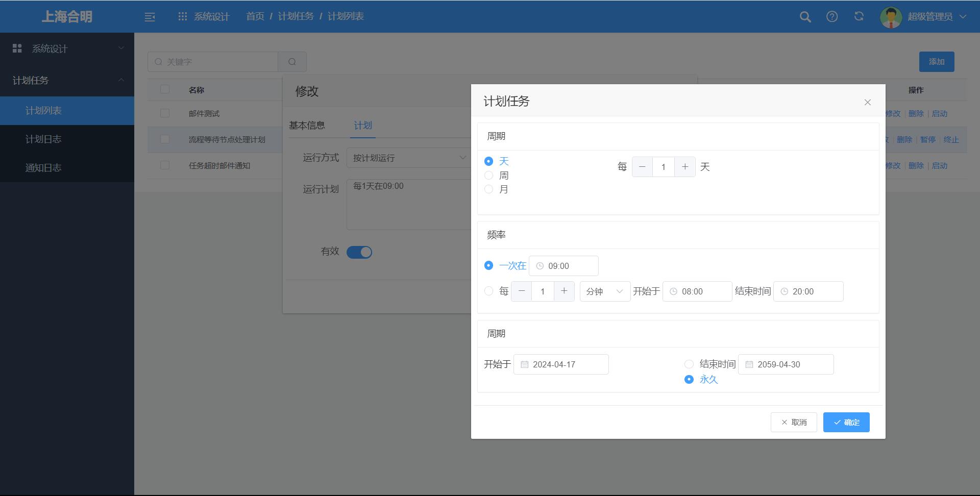Click calendar icon in 2024-04-17 field

click(x=524, y=364)
